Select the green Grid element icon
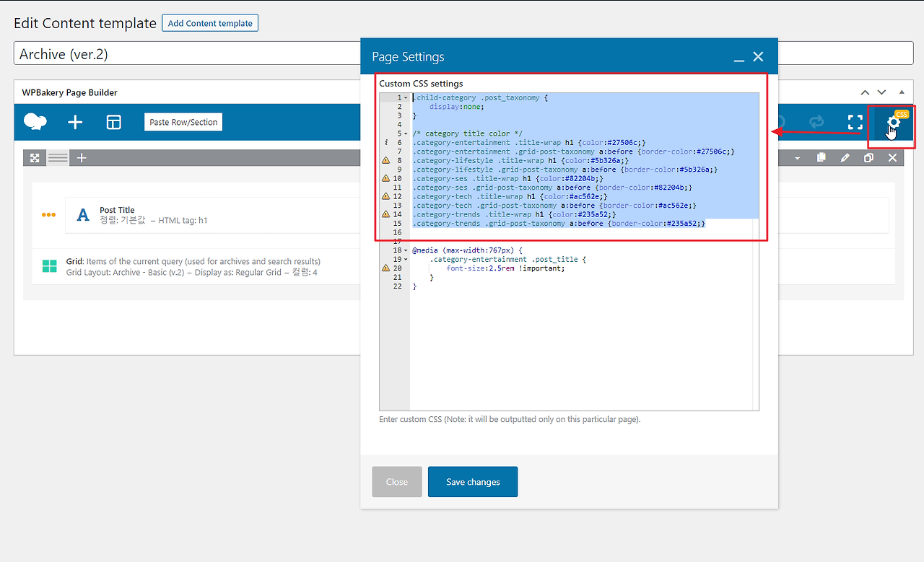The image size is (924, 562). pos(49,266)
